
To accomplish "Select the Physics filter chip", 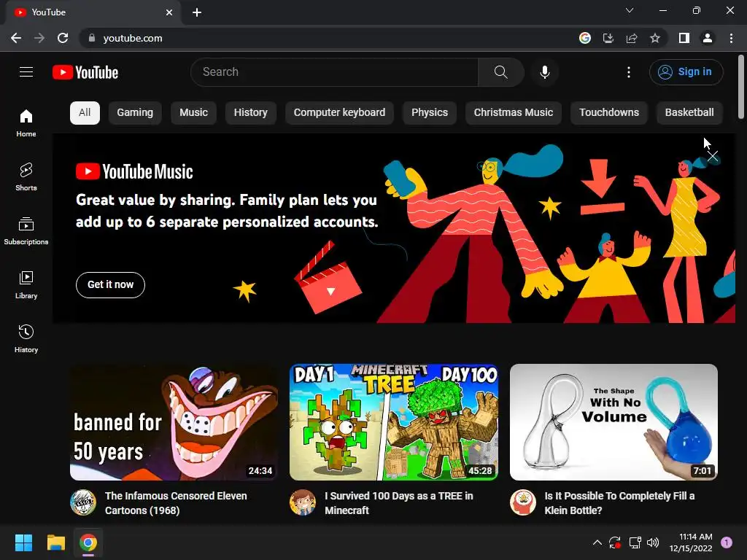I will pyautogui.click(x=430, y=113).
